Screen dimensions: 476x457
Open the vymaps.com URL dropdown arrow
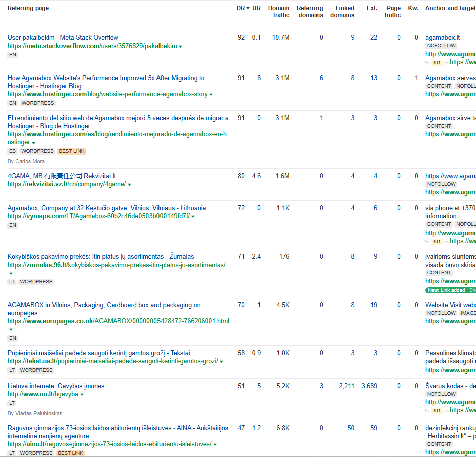click(x=193, y=217)
